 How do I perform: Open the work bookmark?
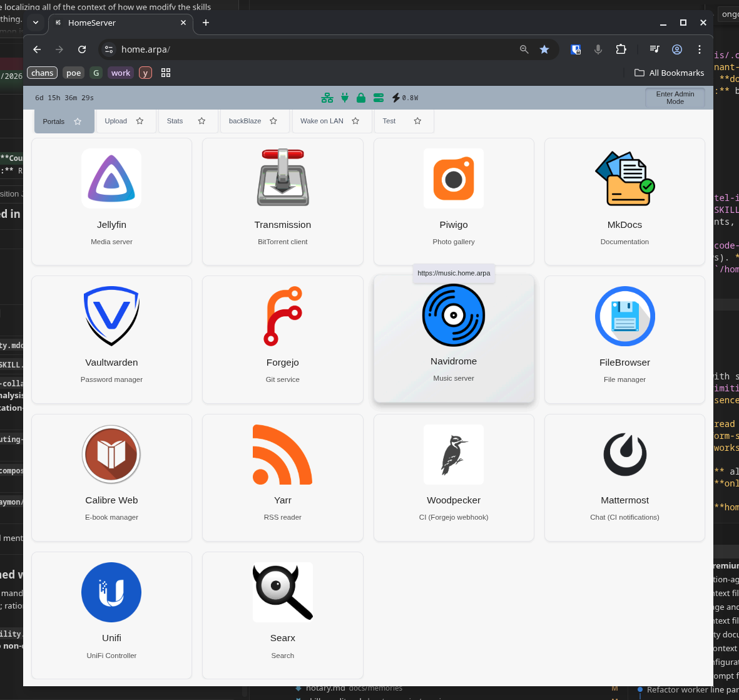(x=121, y=73)
